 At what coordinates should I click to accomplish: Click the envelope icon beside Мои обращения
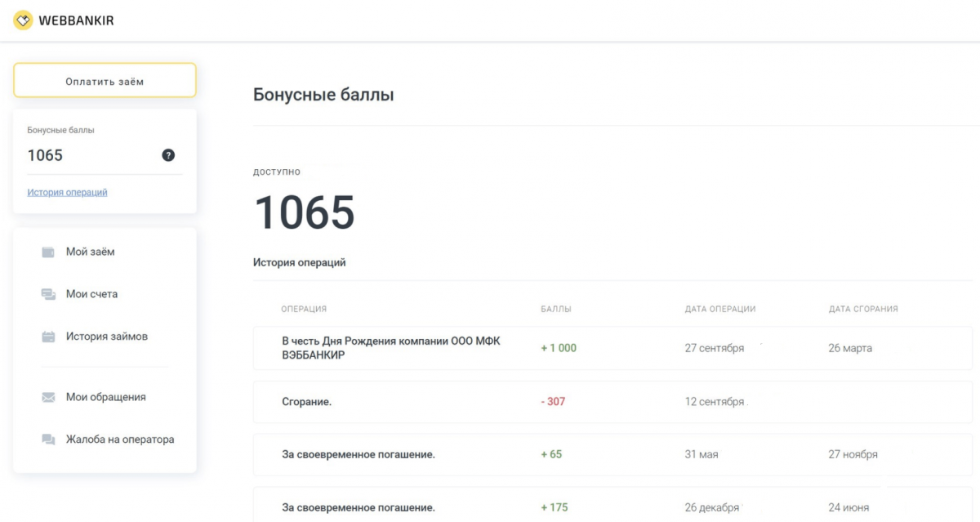pos(48,397)
